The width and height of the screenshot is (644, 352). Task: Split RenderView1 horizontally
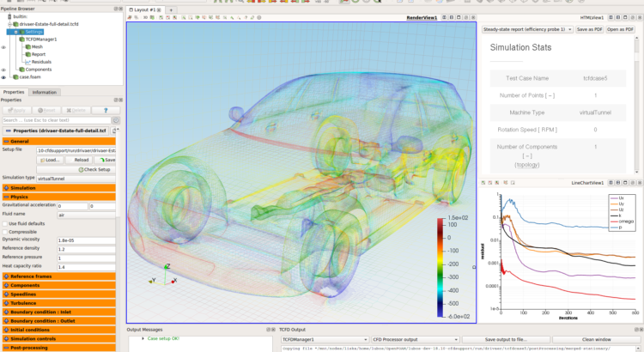445,18
